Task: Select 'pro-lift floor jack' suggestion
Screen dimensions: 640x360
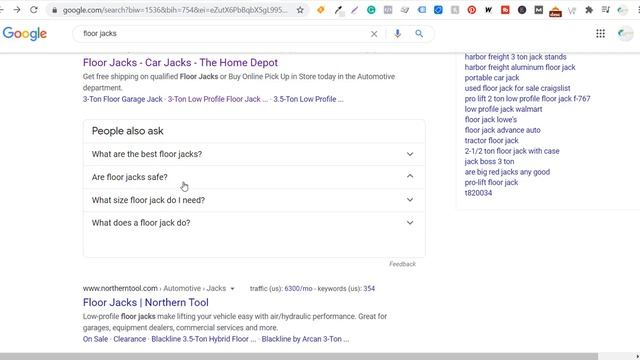Action: click(491, 182)
